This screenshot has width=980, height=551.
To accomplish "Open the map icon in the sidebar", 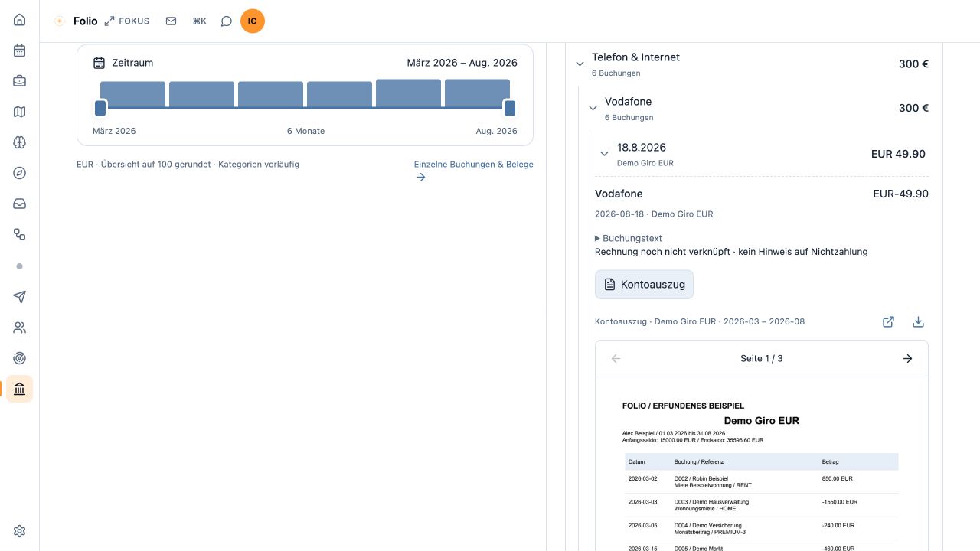I will pos(20,112).
